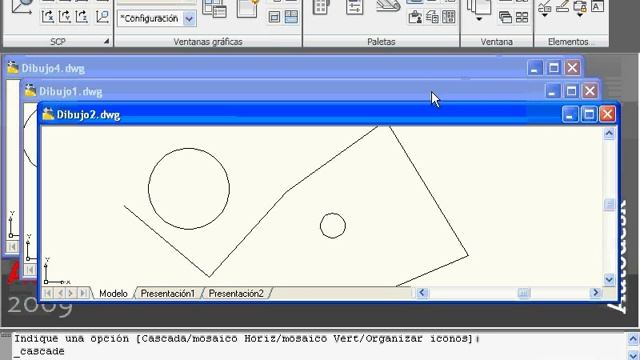Click the Dibujo2.dwg window menu icon
This screenshot has width=640, height=360.
click(48, 114)
